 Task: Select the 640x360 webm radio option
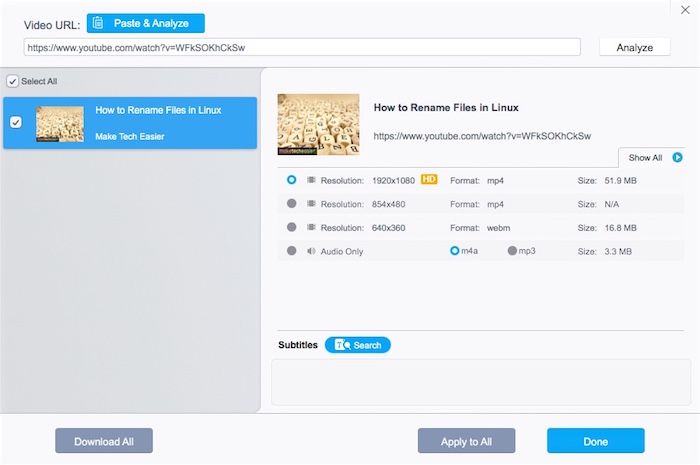pos(292,227)
